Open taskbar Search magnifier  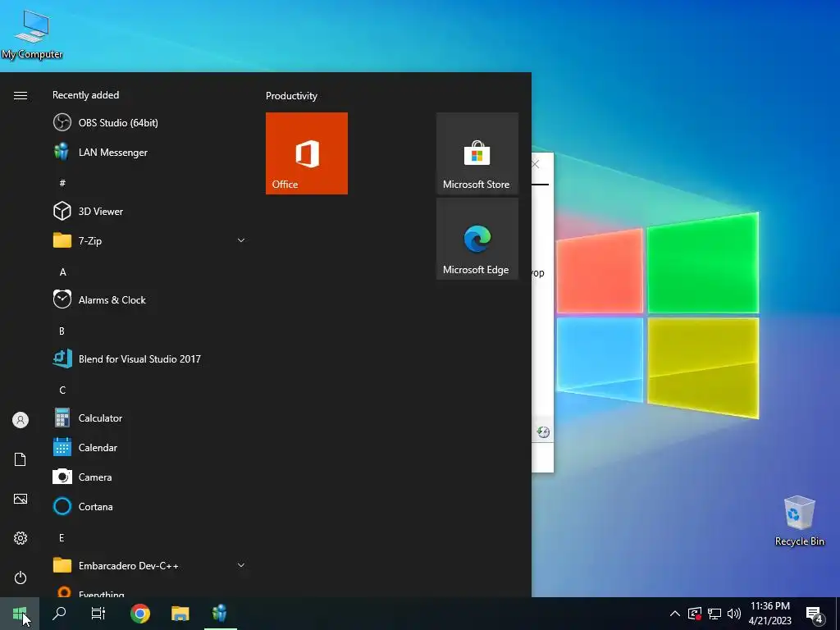pos(59,614)
